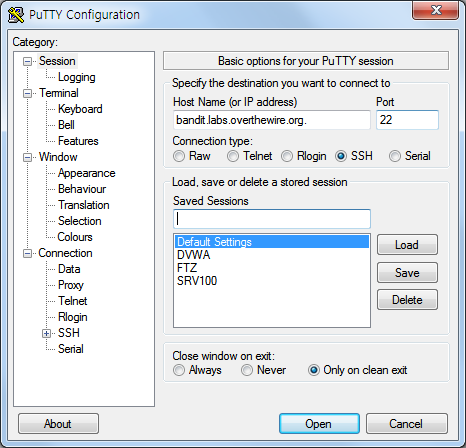Open the Terminal category

(59, 93)
